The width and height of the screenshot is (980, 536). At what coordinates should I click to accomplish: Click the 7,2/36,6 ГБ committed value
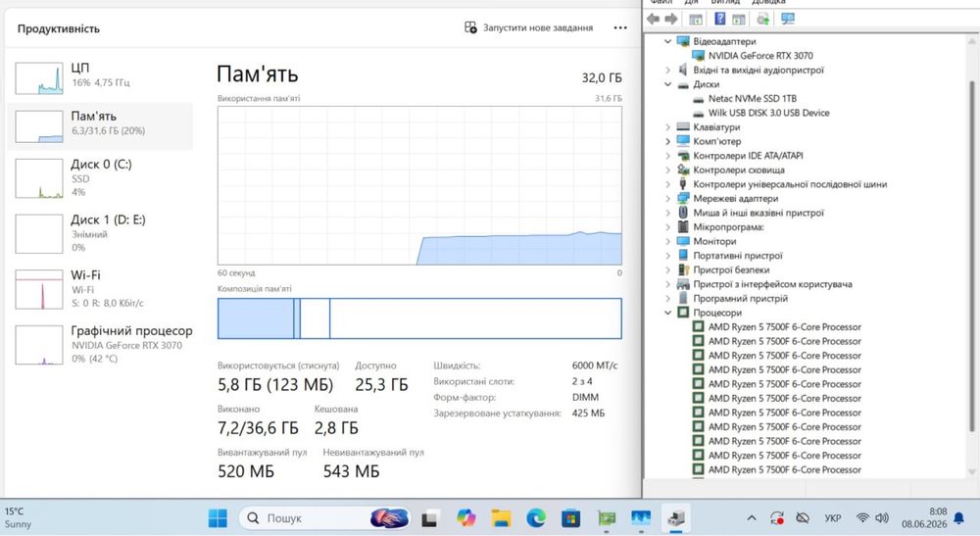click(x=258, y=428)
